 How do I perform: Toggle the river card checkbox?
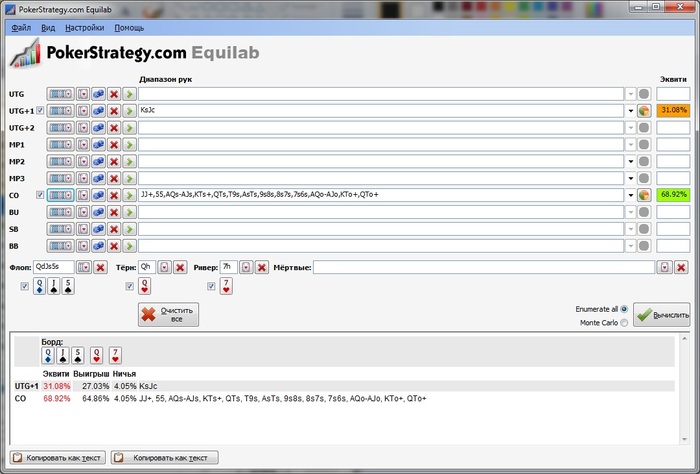click(211, 286)
